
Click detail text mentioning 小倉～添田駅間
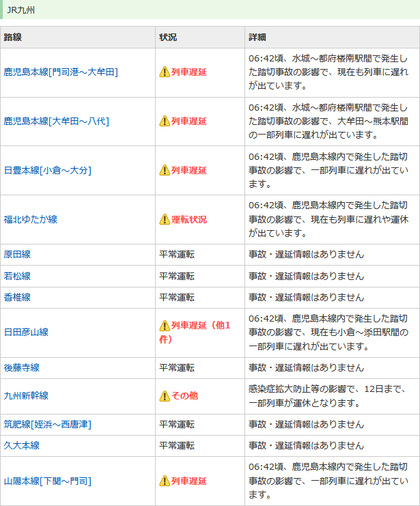click(x=328, y=332)
